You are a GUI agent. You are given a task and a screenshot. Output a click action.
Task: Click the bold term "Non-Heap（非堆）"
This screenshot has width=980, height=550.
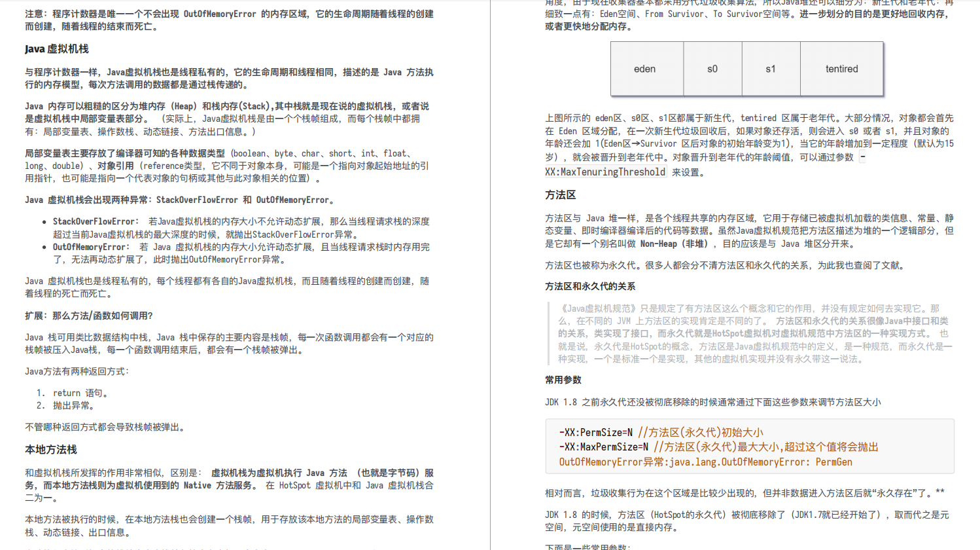pos(674,244)
